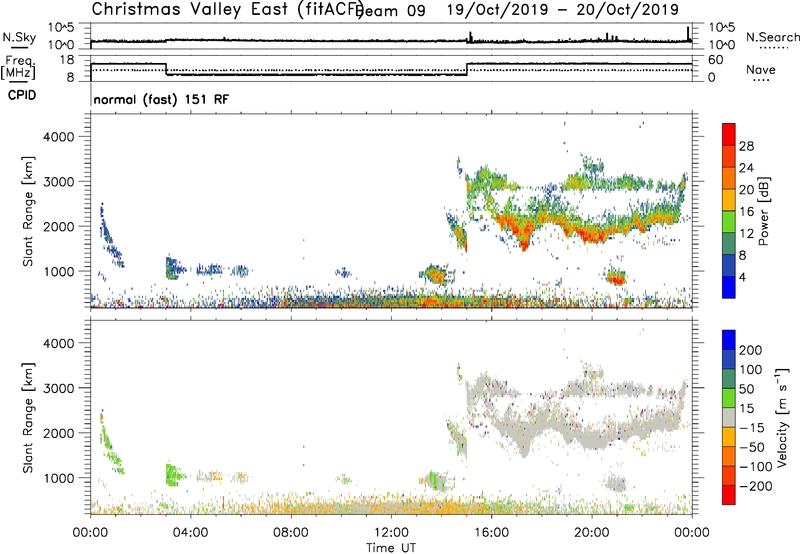Click the "Time UT" axis title
Viewport: 800px width, 554px height.
click(x=391, y=547)
